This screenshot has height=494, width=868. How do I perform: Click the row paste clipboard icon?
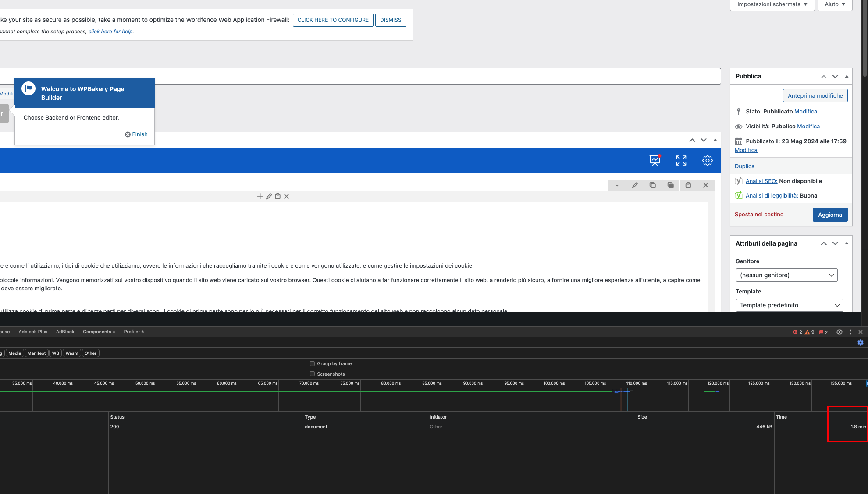[688, 185]
